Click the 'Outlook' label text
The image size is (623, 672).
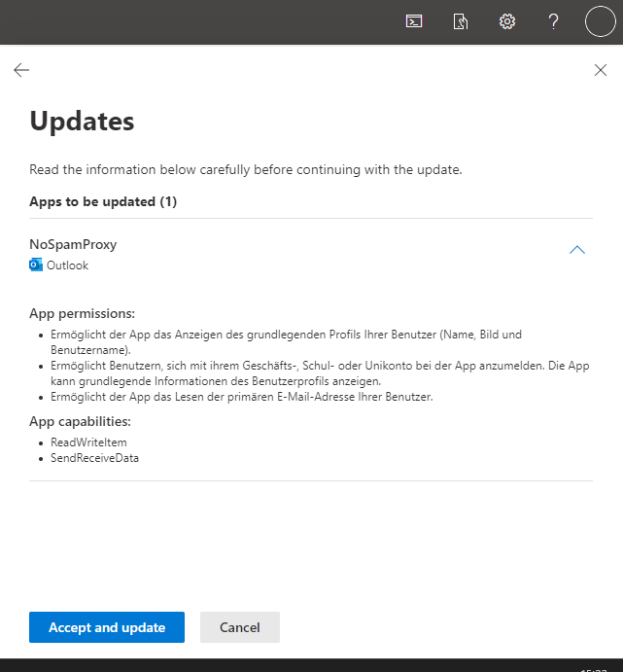click(x=68, y=265)
